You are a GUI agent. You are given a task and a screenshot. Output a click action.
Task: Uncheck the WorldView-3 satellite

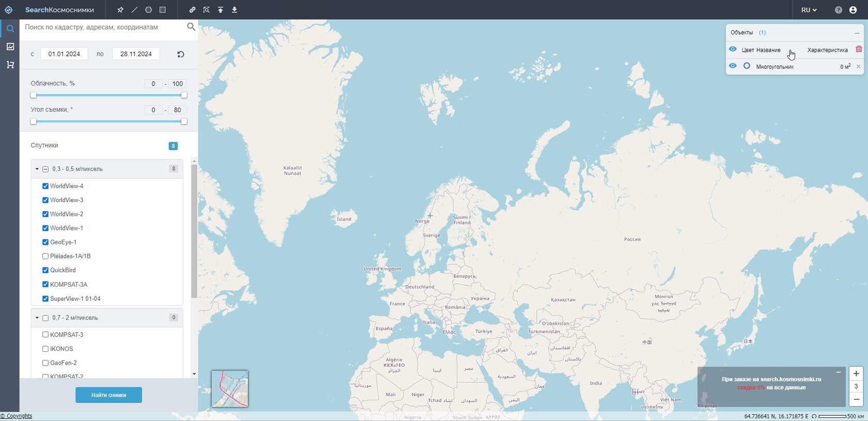click(45, 200)
